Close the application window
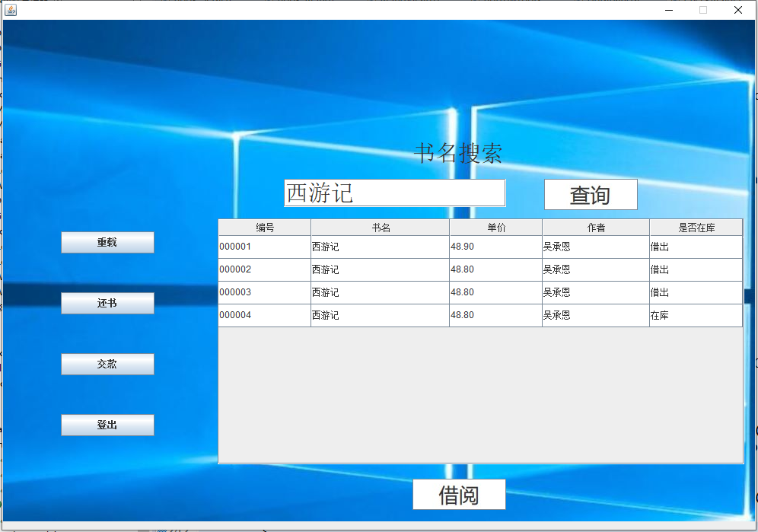 (737, 10)
